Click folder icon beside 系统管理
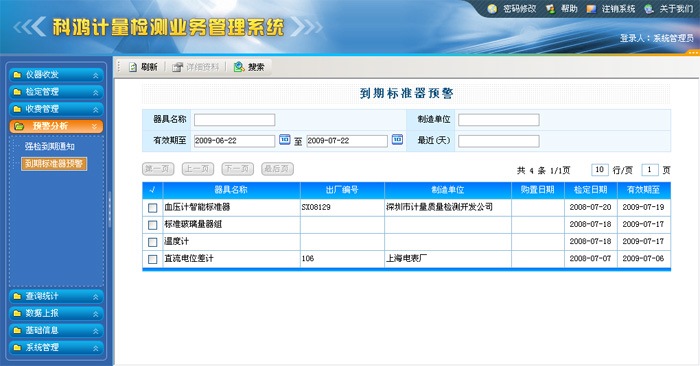The width and height of the screenshot is (700, 366). pyautogui.click(x=17, y=348)
